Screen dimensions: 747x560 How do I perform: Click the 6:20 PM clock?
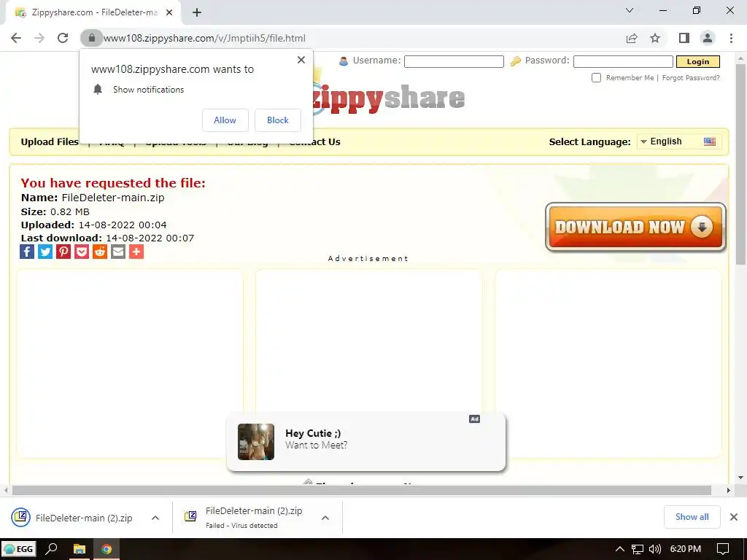tap(686, 549)
